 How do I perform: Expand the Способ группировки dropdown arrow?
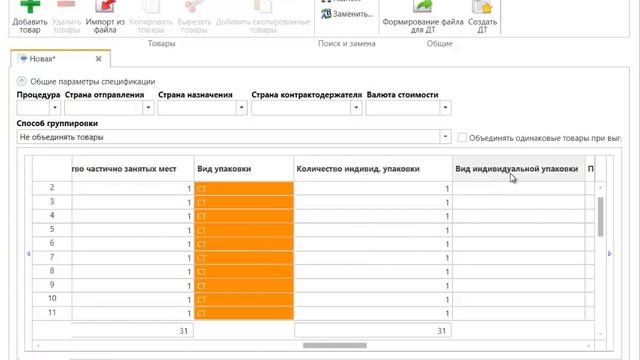point(445,137)
